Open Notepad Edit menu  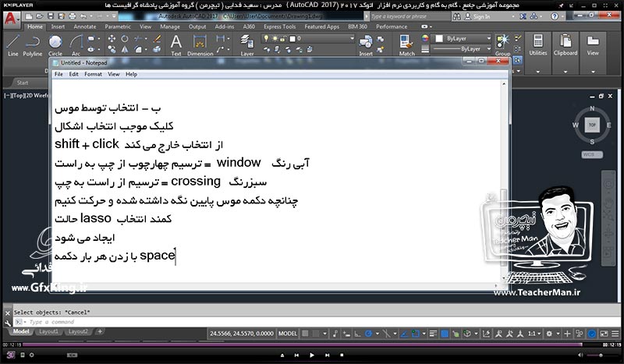[x=73, y=74]
